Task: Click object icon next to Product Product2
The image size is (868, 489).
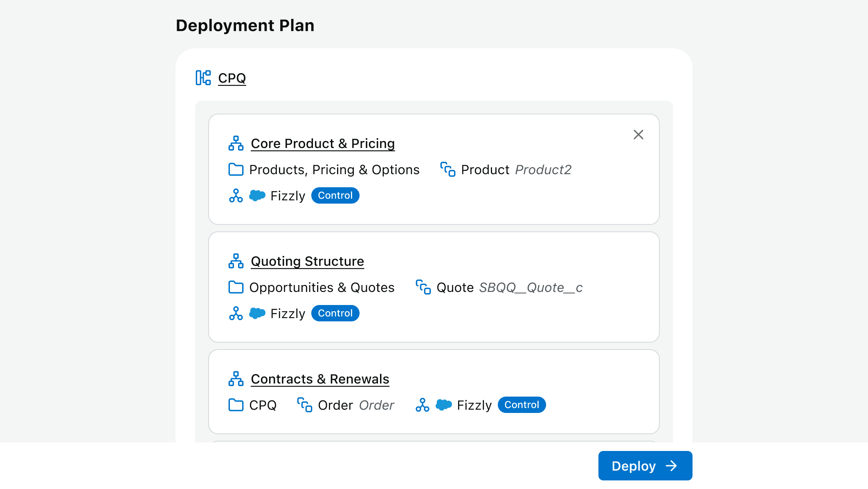Action: pos(447,170)
